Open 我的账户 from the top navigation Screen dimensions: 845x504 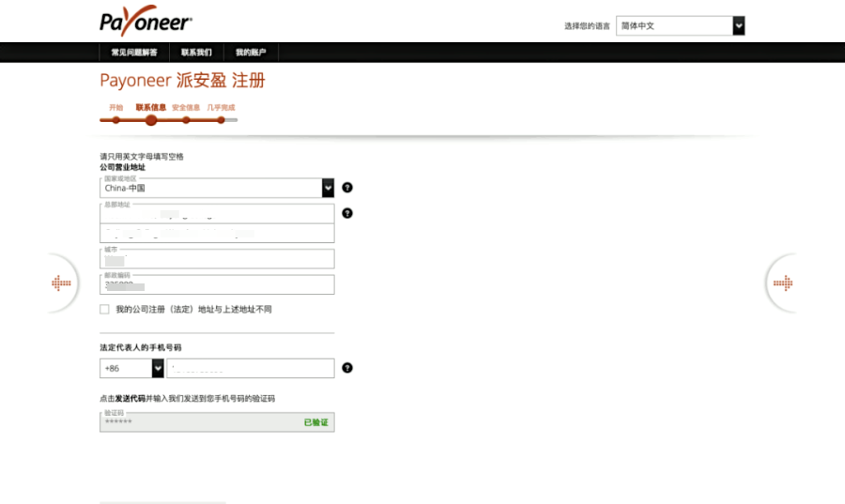tap(251, 53)
